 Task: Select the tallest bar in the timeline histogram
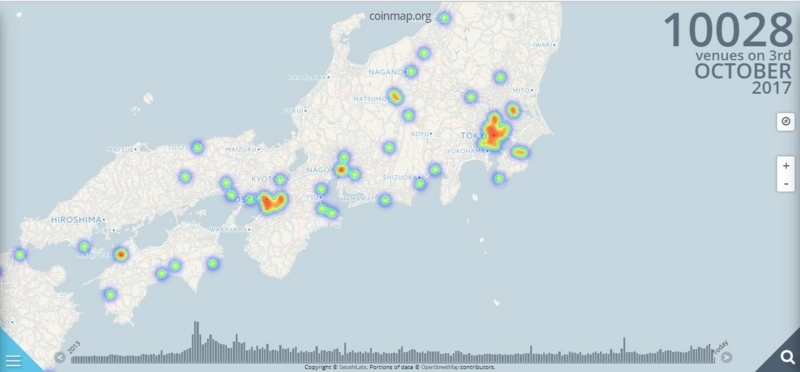point(194,342)
